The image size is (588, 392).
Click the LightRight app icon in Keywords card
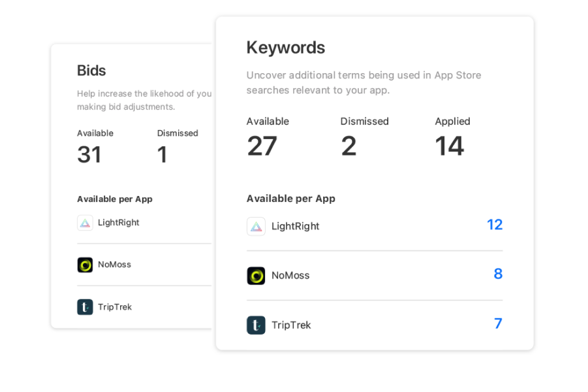(x=256, y=227)
